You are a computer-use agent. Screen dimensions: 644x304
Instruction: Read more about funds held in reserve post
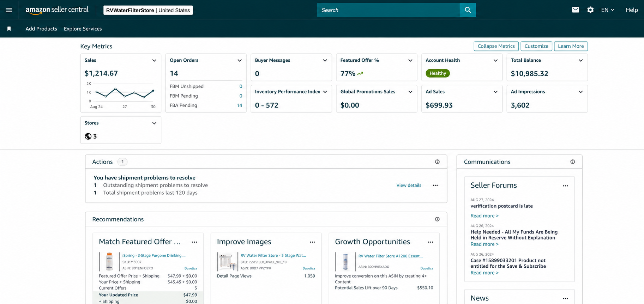(x=484, y=244)
